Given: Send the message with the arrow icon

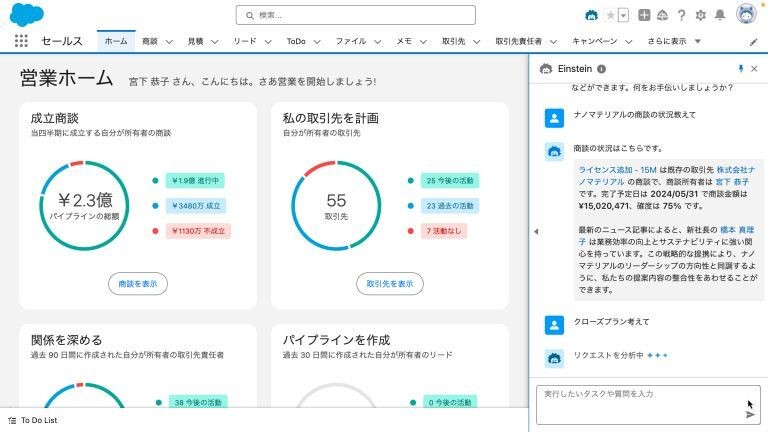Looking at the screenshot, I should pyautogui.click(x=750, y=415).
